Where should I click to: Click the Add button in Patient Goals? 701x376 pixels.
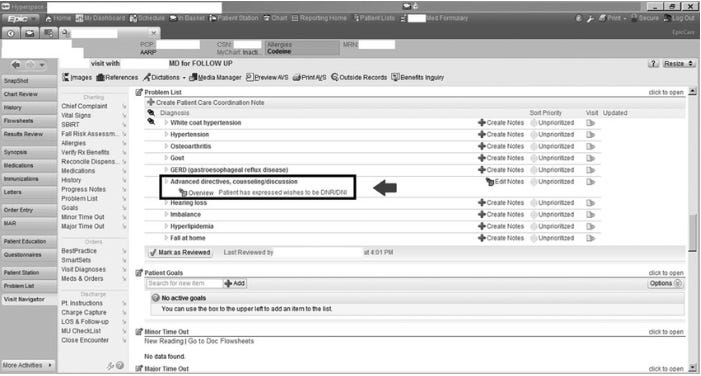[x=235, y=283]
